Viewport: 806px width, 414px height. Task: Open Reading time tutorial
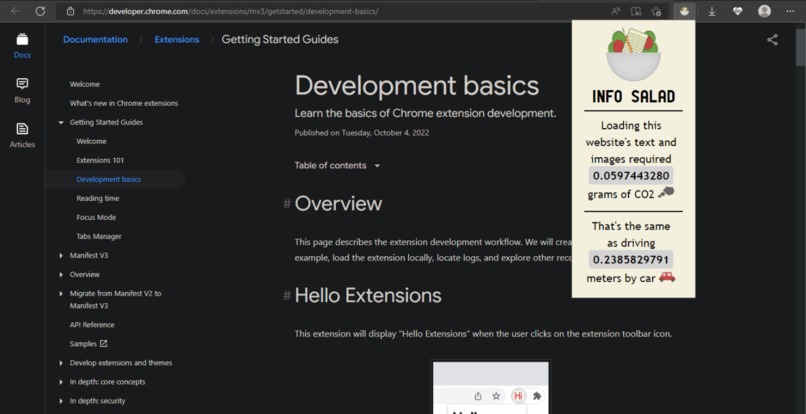98,199
